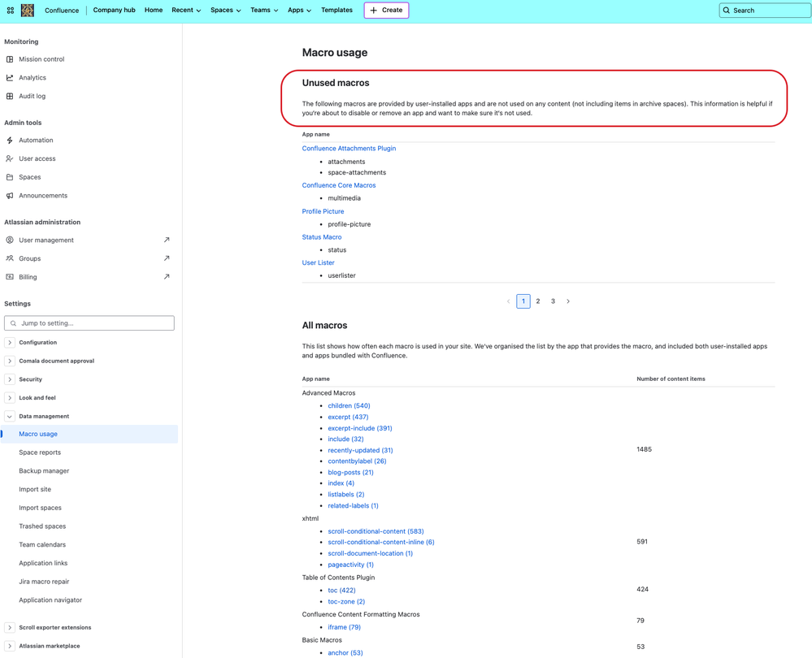Open Application links setting
The image size is (812, 658).
coord(44,563)
